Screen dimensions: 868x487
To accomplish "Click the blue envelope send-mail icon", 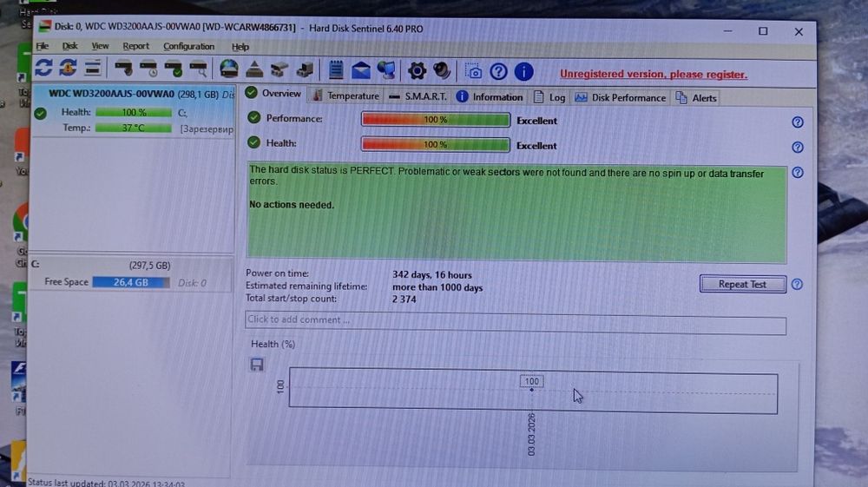I will [360, 70].
